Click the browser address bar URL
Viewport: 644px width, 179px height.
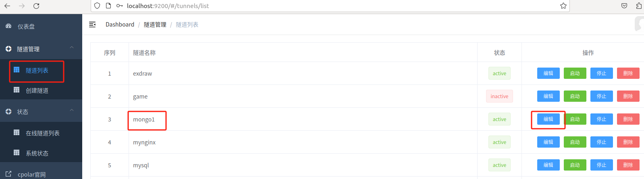(168, 6)
